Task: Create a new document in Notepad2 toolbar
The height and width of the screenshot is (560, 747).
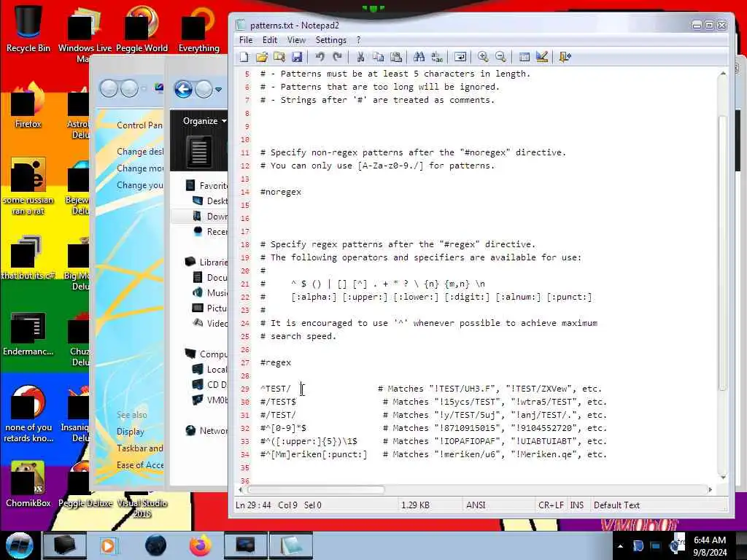Action: click(244, 57)
